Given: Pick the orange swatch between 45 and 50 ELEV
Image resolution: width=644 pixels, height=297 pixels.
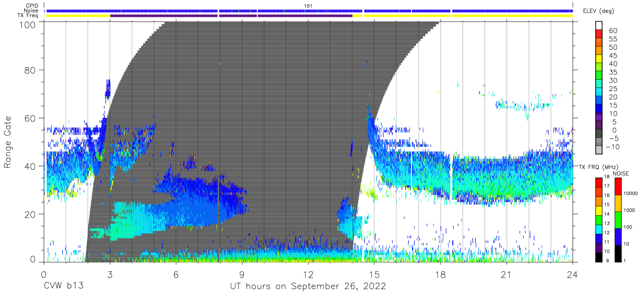Looking at the screenshot, I should pyautogui.click(x=600, y=51).
